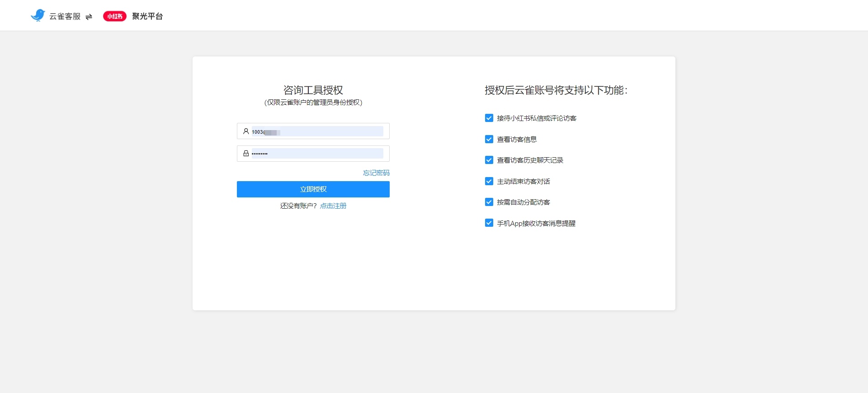Click the user icon in account field
The height and width of the screenshot is (393, 868).
point(246,131)
